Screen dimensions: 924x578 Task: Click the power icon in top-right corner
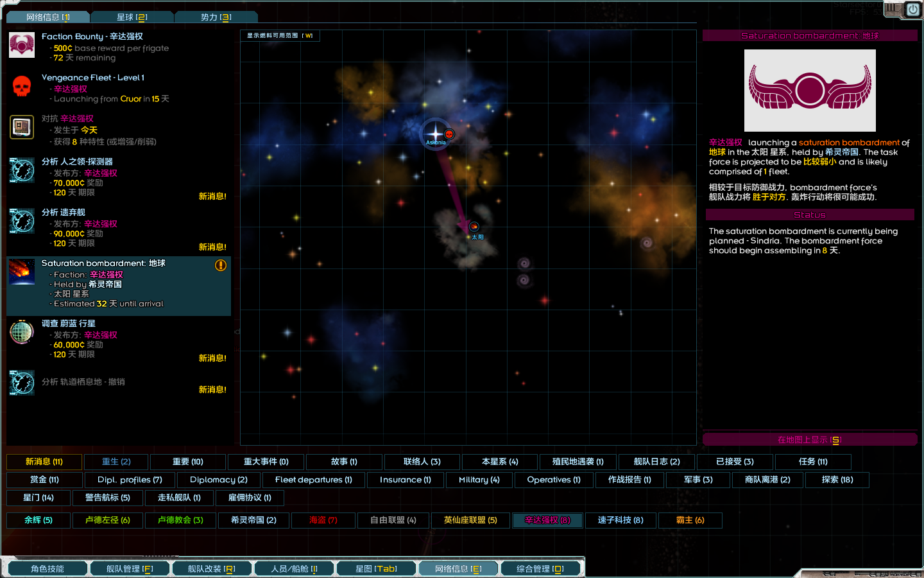tap(912, 10)
